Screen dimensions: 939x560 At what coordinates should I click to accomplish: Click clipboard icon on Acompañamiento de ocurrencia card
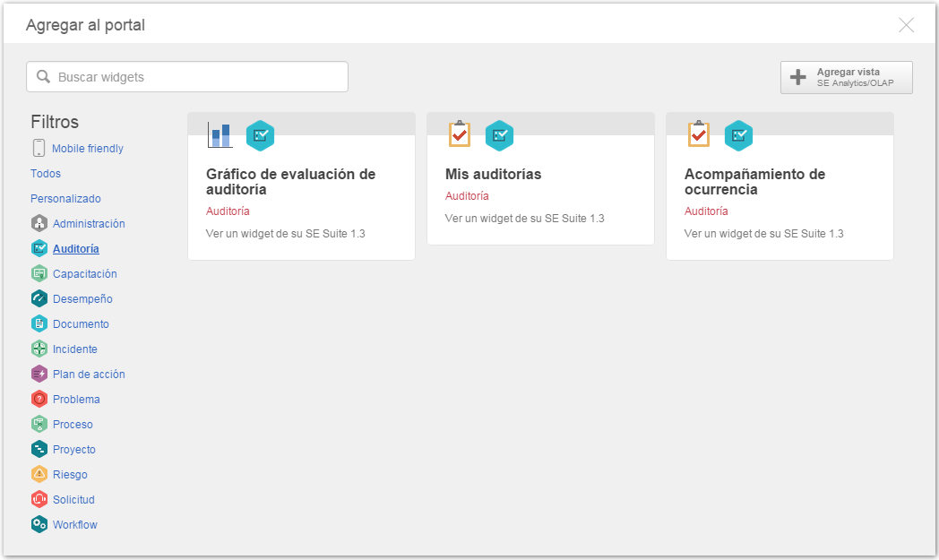(x=698, y=134)
